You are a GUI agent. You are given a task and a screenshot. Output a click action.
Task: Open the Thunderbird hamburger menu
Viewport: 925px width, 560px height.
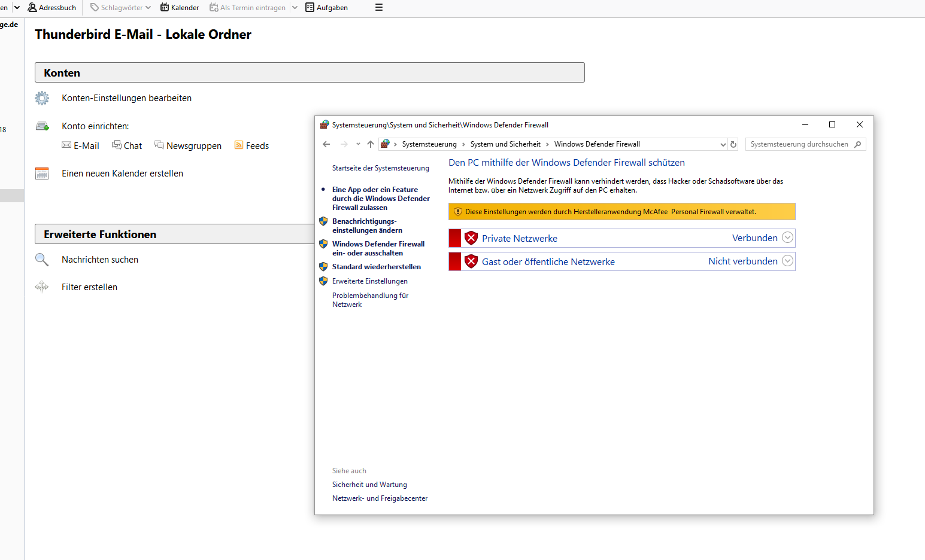[x=379, y=8]
